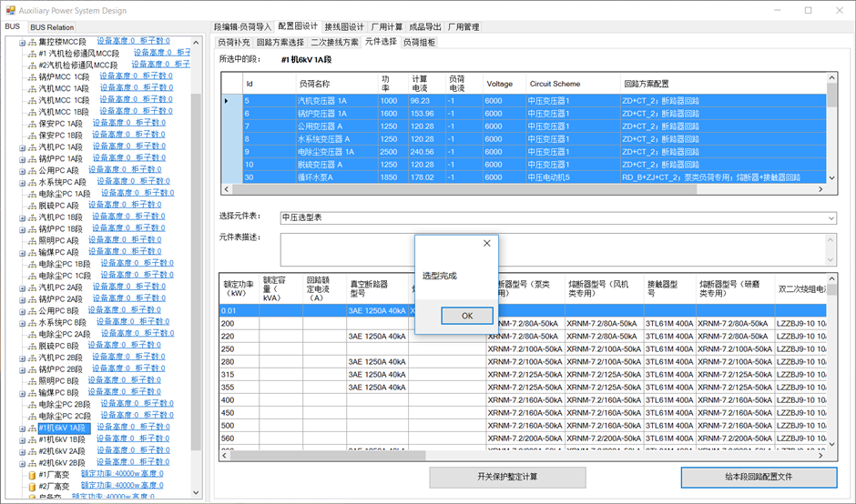The width and height of the screenshot is (856, 504).
Task: Click the bus icon beside #1机6kV 1A段
Action: coord(32,428)
